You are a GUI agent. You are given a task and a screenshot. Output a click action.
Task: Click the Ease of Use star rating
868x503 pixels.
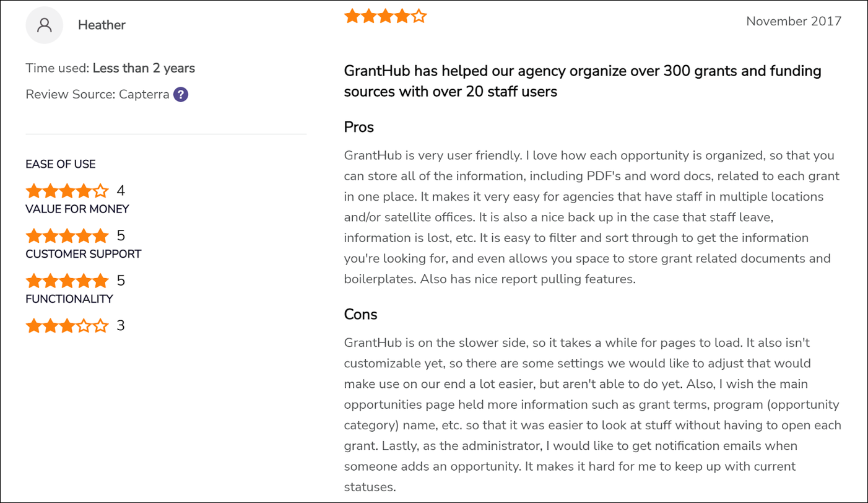pyautogui.click(x=67, y=190)
